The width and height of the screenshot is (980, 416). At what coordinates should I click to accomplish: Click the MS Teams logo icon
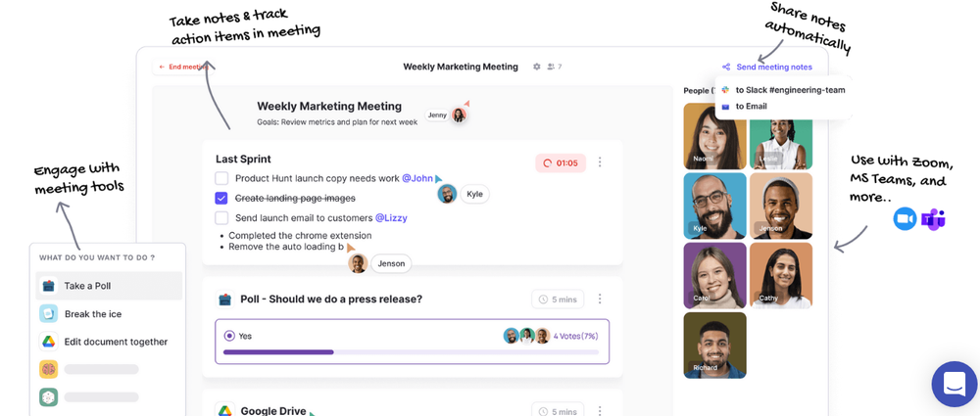coord(933,219)
